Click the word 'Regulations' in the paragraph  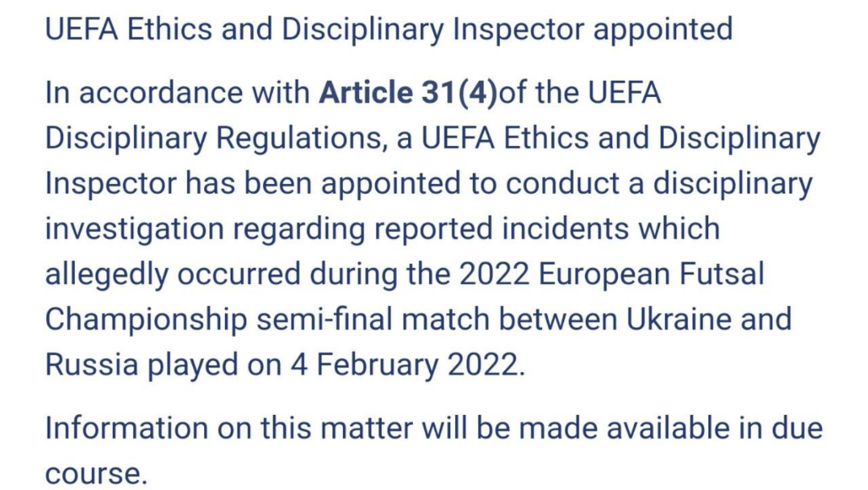click(296, 139)
